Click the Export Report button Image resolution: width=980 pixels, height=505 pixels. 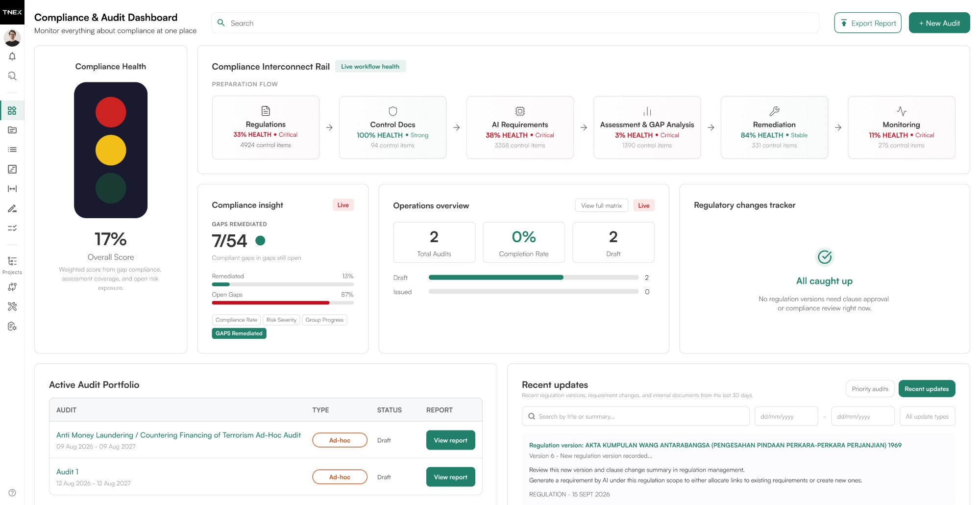pos(868,23)
